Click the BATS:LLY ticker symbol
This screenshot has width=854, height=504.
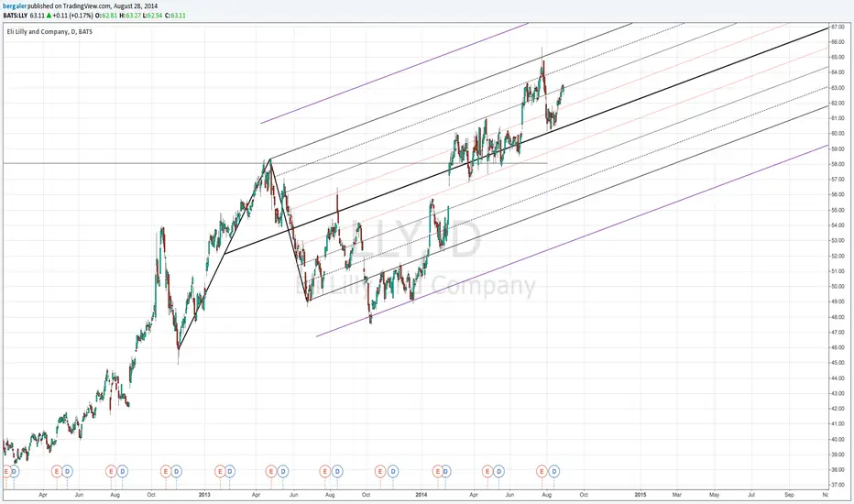click(x=16, y=16)
